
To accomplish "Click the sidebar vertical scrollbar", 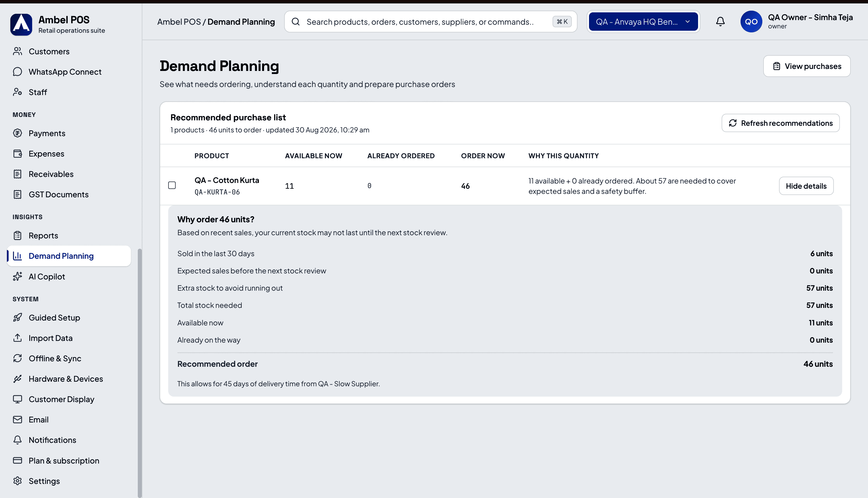I will [139, 373].
